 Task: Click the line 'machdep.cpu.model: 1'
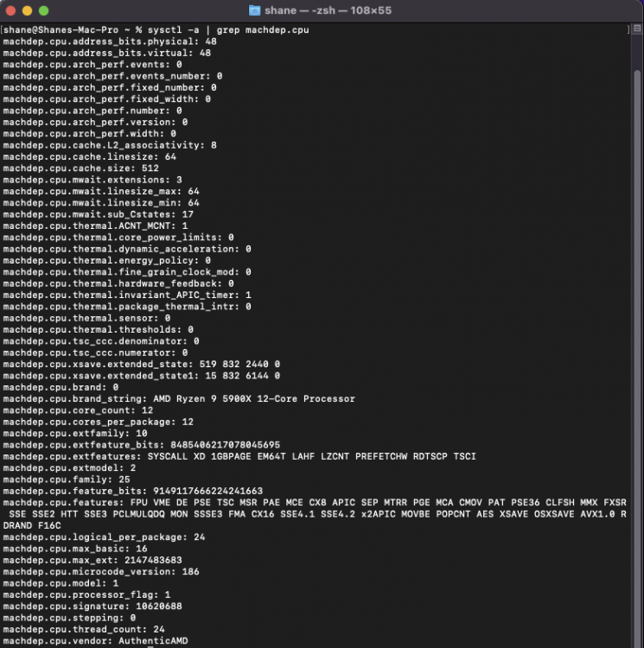pyautogui.click(x=61, y=584)
